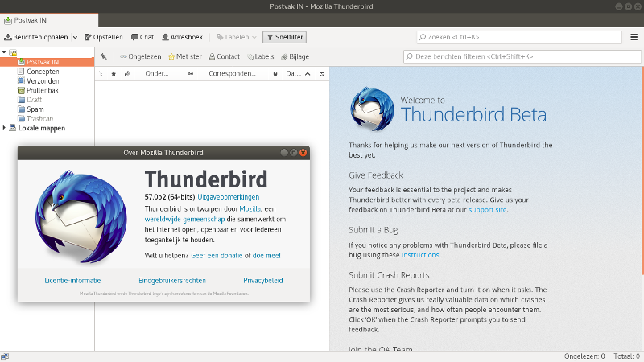Click the message pane vertical scrollbar
The width and height of the screenshot is (644, 362).
pyautogui.click(x=642, y=171)
